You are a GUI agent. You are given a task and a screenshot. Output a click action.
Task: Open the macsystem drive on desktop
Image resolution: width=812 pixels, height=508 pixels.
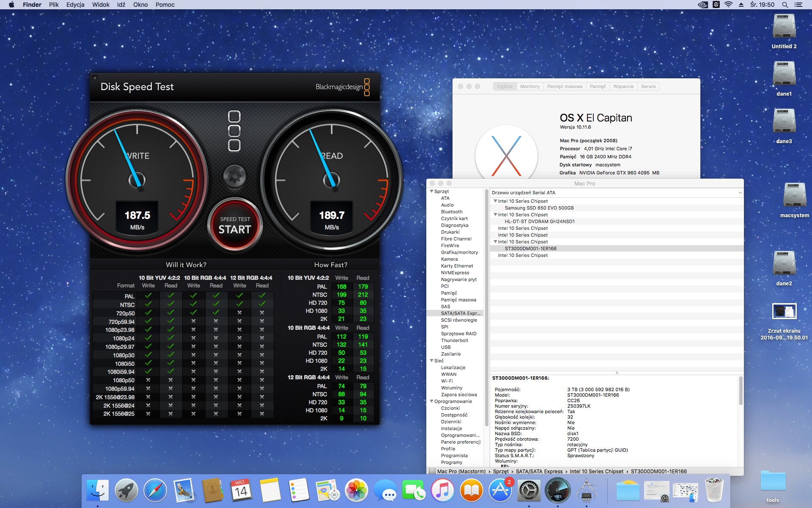[x=794, y=196]
